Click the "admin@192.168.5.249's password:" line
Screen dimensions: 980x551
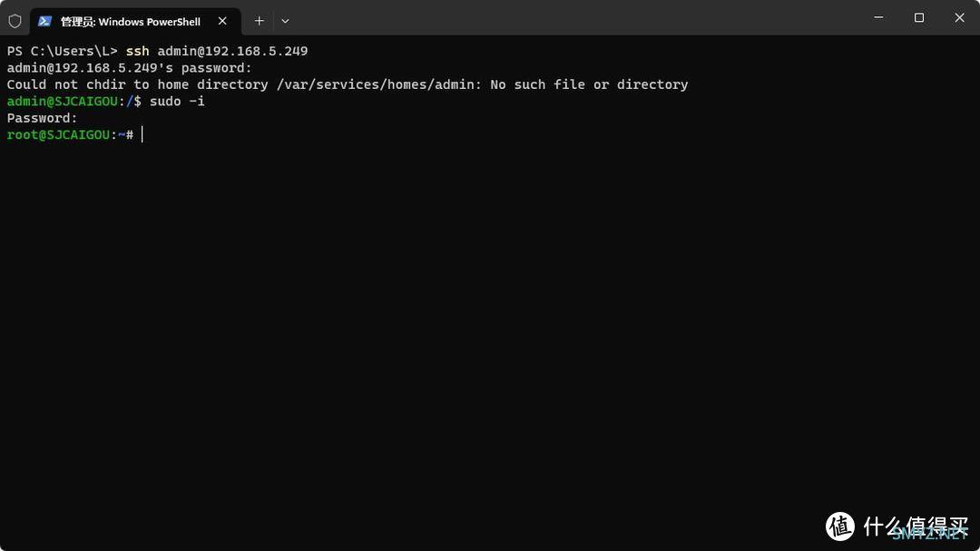[130, 68]
